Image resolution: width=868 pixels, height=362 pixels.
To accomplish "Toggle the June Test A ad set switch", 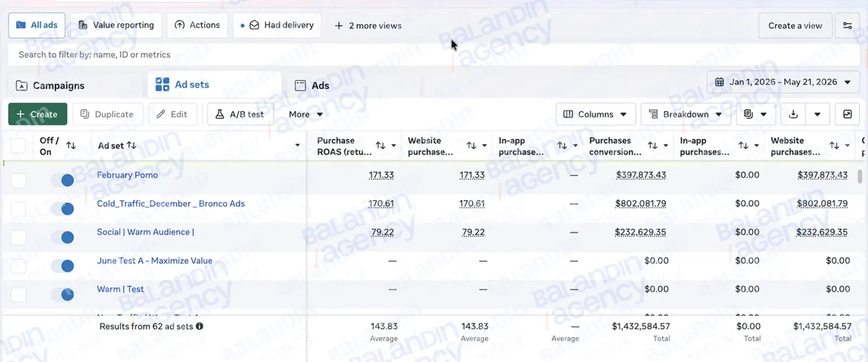I will point(62,266).
